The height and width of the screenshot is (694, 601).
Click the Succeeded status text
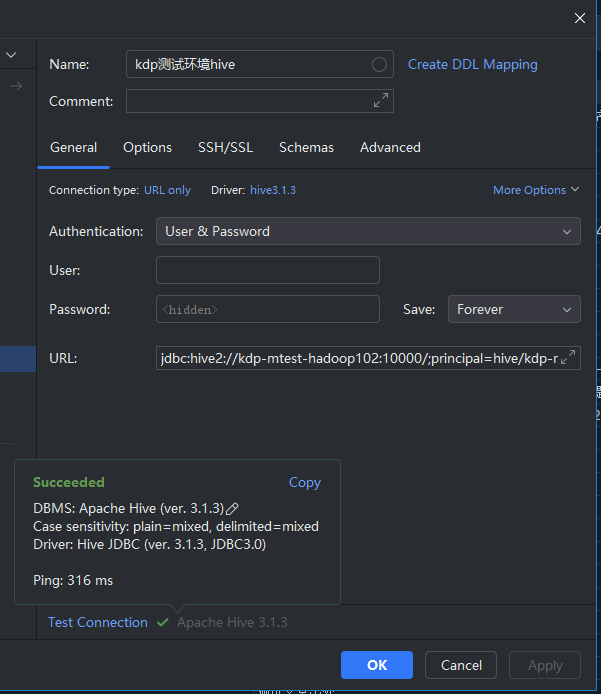(x=69, y=482)
